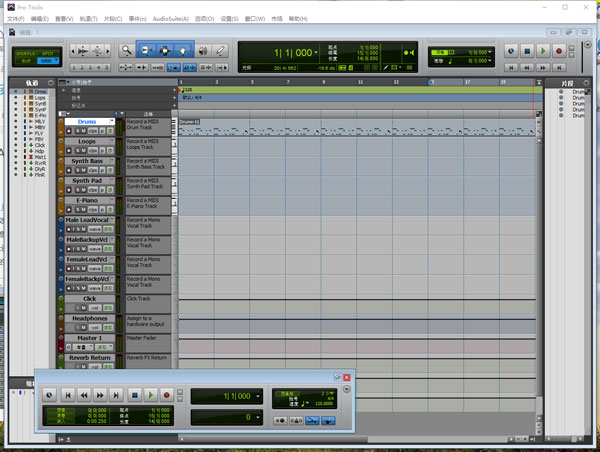Image resolution: width=600 pixels, height=452 pixels.
Task: Open the Drums track view selector dropdown
Action: (94, 130)
